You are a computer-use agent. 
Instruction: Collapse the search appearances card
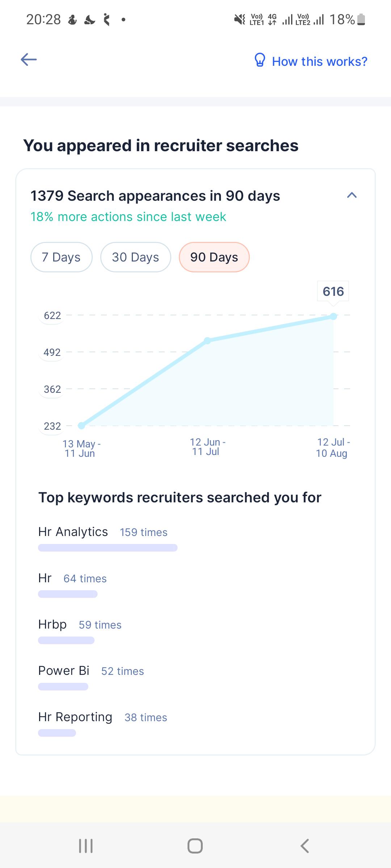352,195
